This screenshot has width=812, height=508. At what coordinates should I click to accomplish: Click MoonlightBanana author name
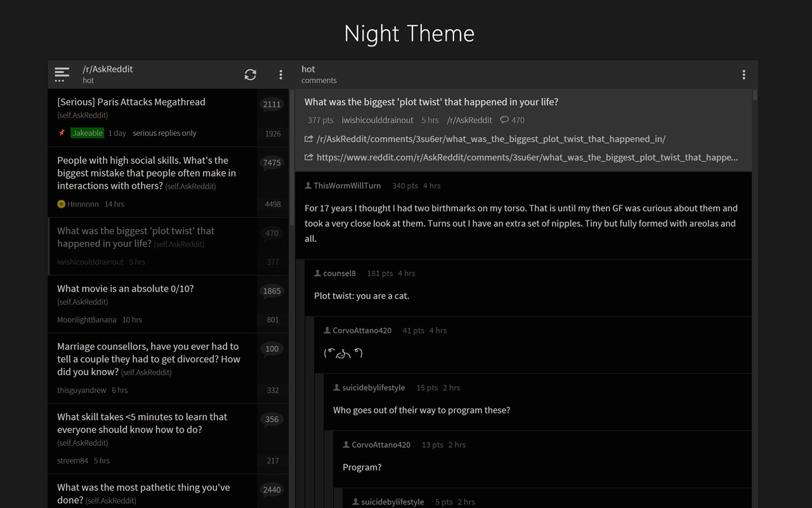click(x=87, y=319)
